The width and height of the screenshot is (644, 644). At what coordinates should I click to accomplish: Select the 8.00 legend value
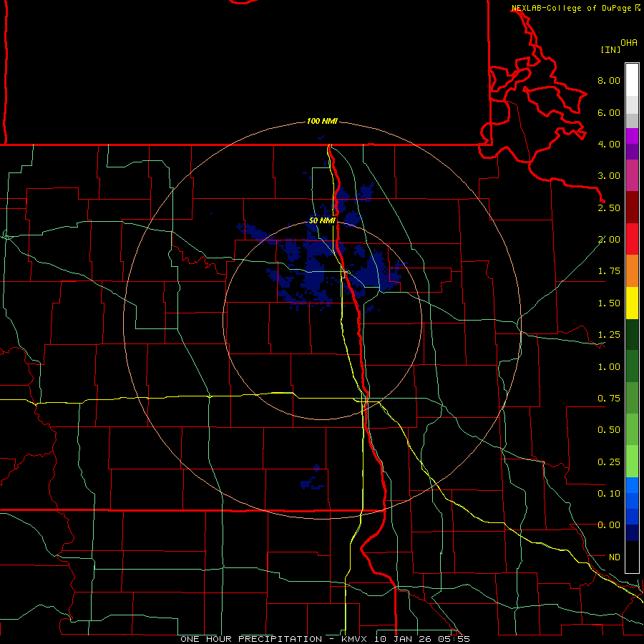click(x=609, y=80)
